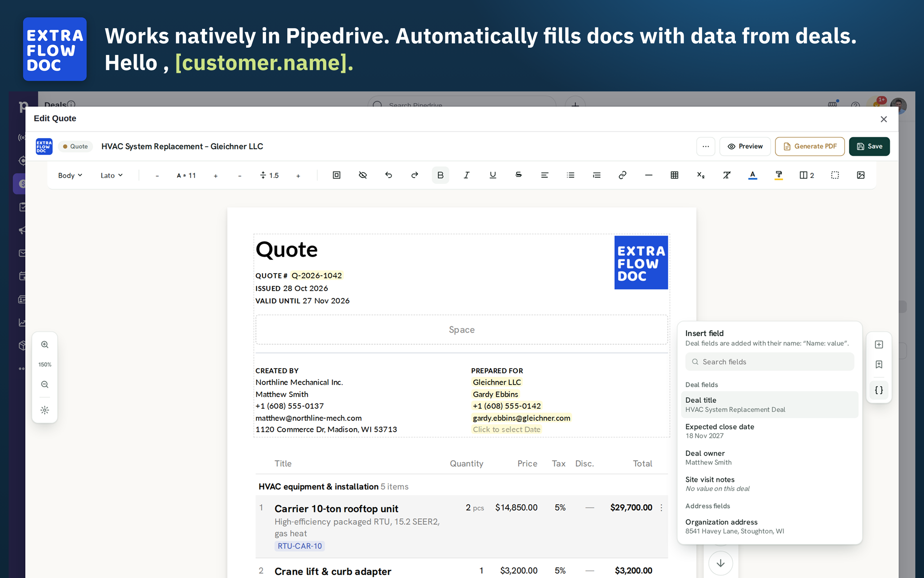
Task: Open the curly braces insert field tool
Action: coord(879,390)
